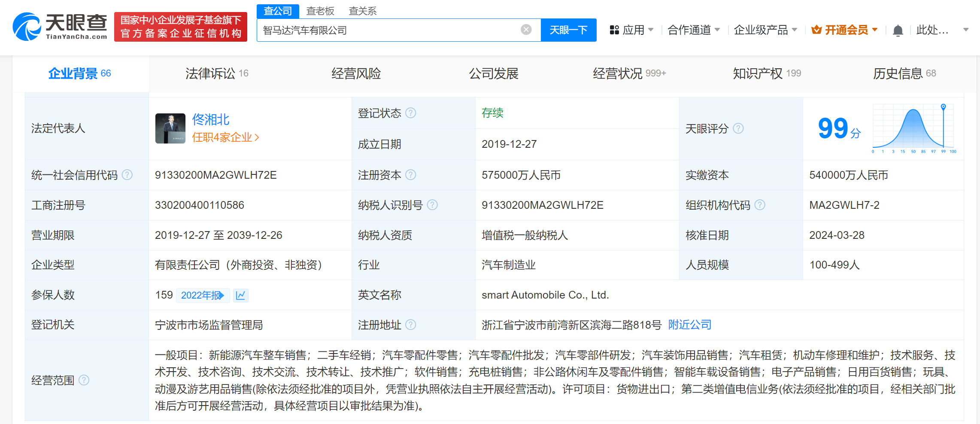Switch to the 知识产权 tab
This screenshot has height=424, width=980.
(767, 73)
